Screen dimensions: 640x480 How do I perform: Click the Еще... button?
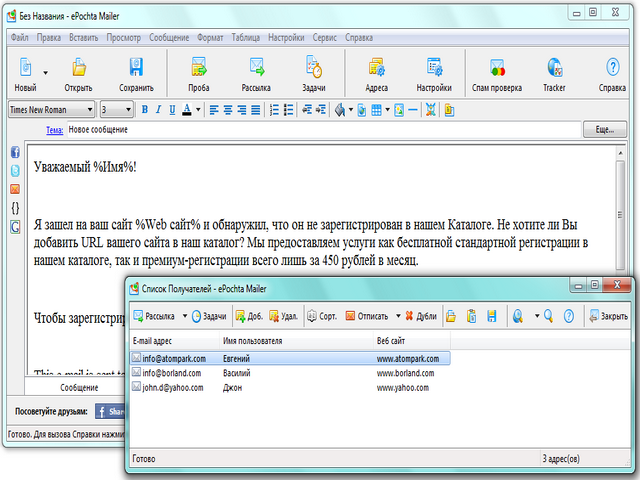pyautogui.click(x=604, y=130)
